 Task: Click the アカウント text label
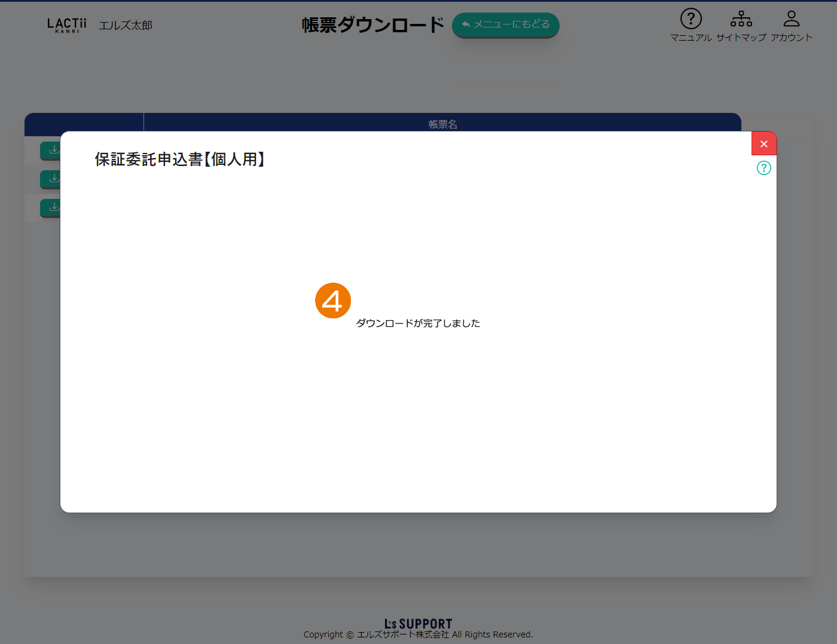pyautogui.click(x=791, y=38)
